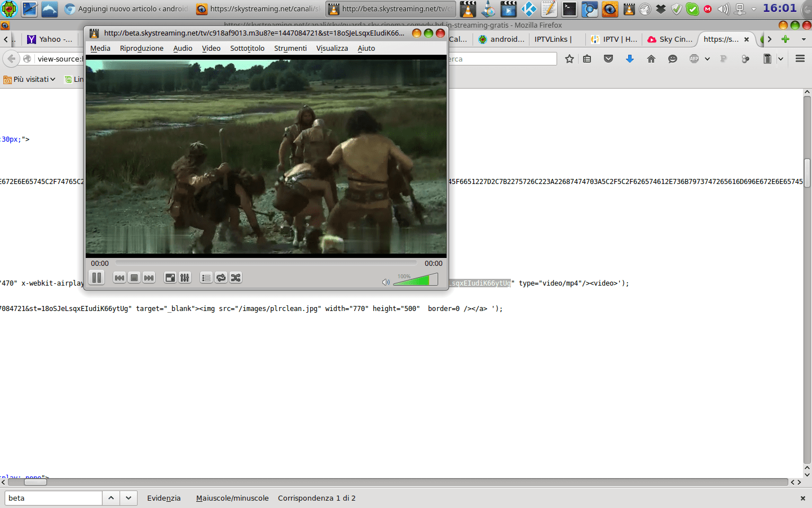Switch to the android tab
812x508 pixels.
tap(501, 39)
